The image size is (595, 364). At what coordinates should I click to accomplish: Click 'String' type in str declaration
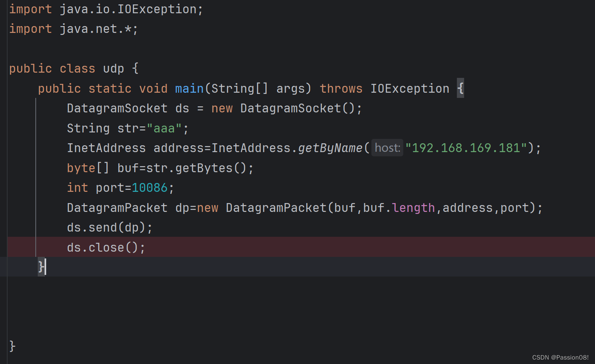[88, 128]
